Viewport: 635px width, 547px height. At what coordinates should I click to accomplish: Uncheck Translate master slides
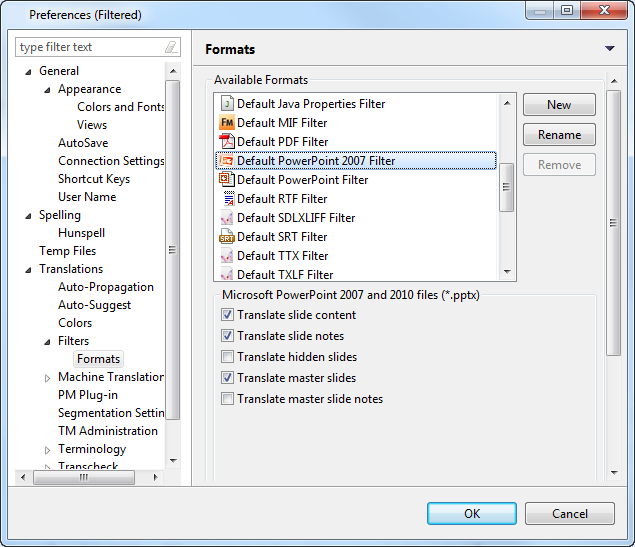tap(227, 378)
